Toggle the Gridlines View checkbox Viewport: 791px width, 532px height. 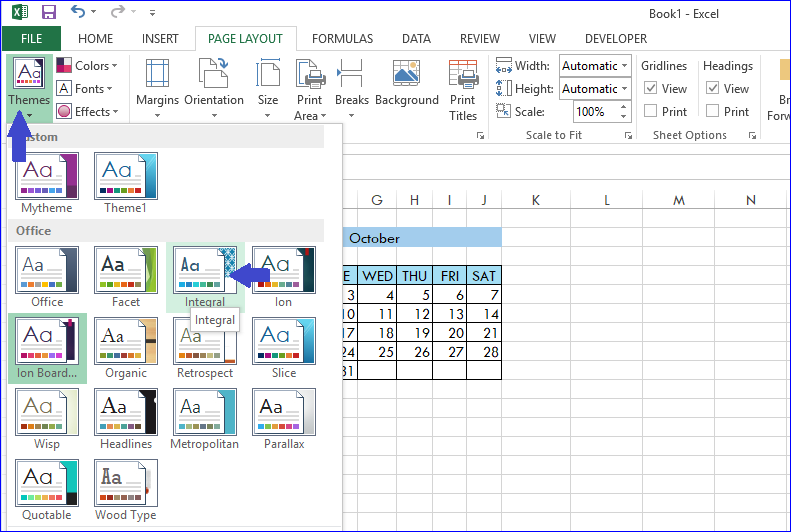(651, 88)
